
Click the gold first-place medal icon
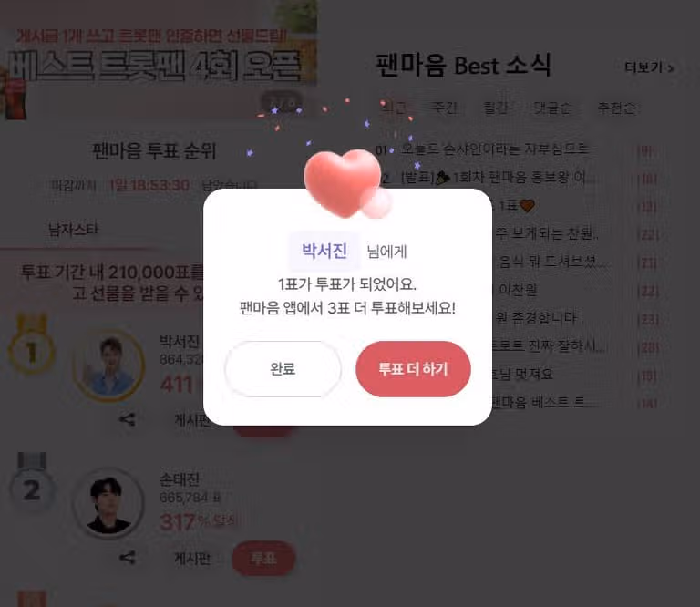click(x=32, y=345)
